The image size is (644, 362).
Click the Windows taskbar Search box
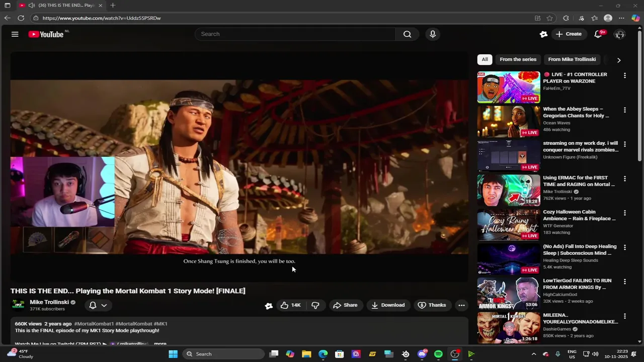point(223,354)
